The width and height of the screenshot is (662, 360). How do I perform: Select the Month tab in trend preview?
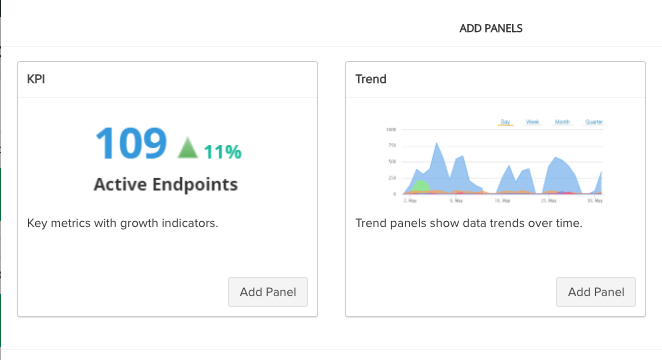tap(562, 122)
